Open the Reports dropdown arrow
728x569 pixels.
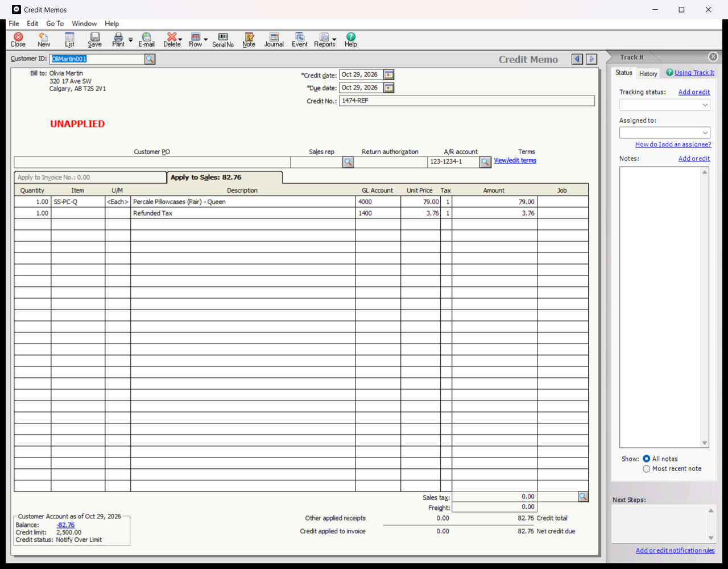pyautogui.click(x=334, y=40)
